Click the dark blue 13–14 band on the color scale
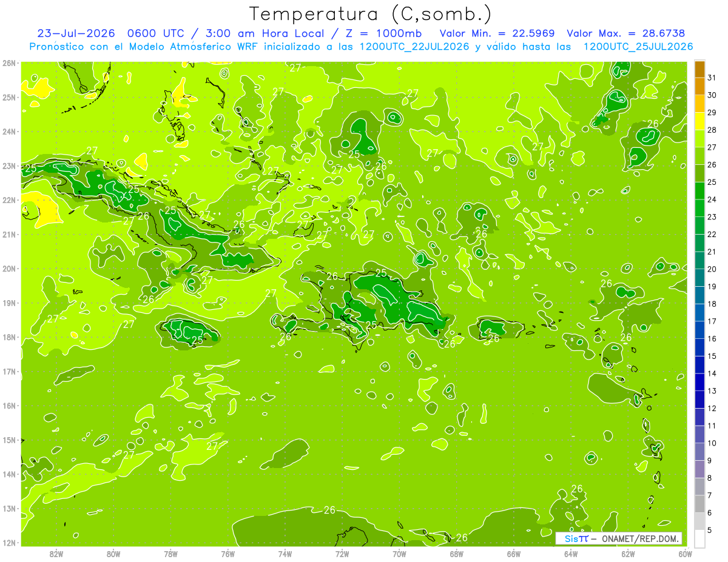 pyautogui.click(x=699, y=382)
